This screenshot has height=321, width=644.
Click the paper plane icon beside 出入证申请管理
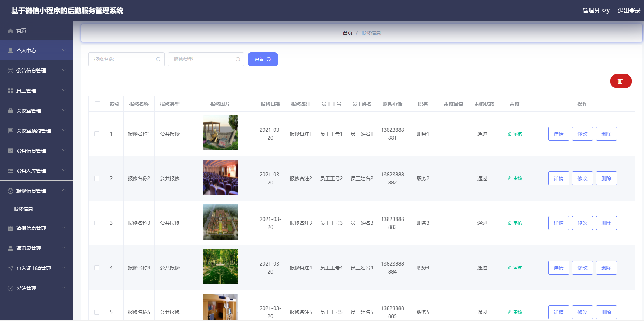coord(11,268)
